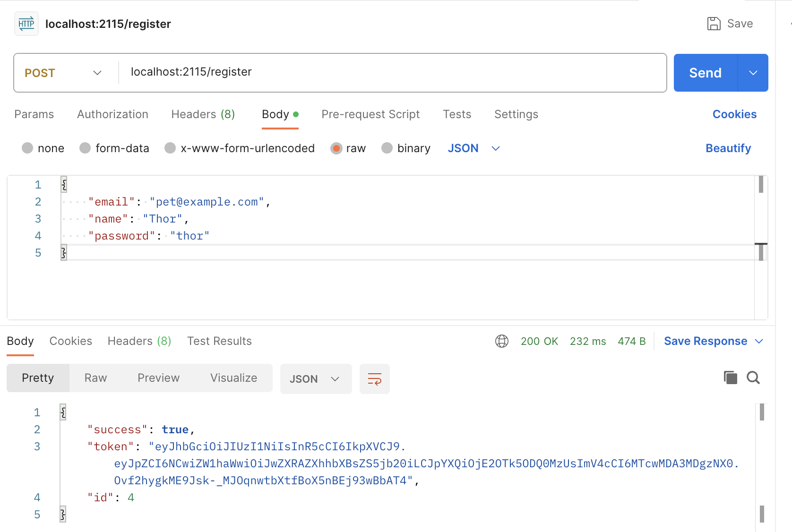Copy response using the copy icon
Viewport: 792px width, 532px height.
[x=730, y=378]
